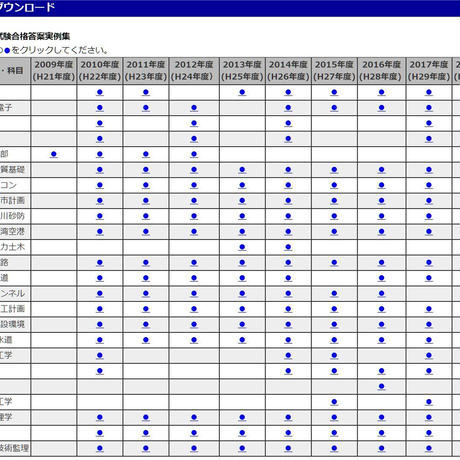Viewport: 460px width, 460px height.
Task: Click 2015年度 dot in the ンネル row
Action: click(334, 294)
